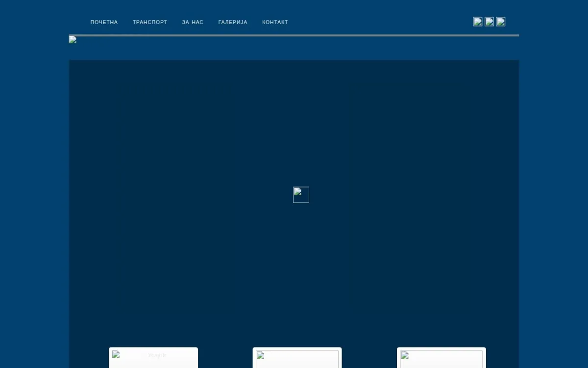Click the broken logo image under the navigation line
This screenshot has width=588, height=368.
pyautogui.click(x=73, y=40)
